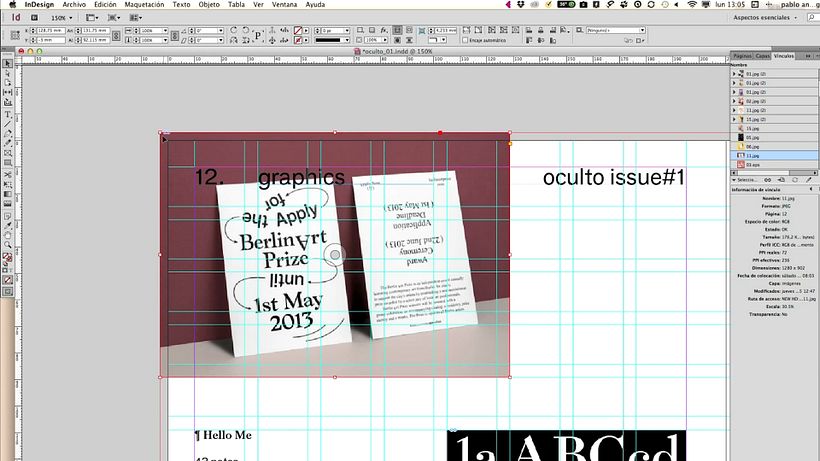Screen dimensions: 820x461
Task: Open the Maquetación menu
Action: [144, 4]
